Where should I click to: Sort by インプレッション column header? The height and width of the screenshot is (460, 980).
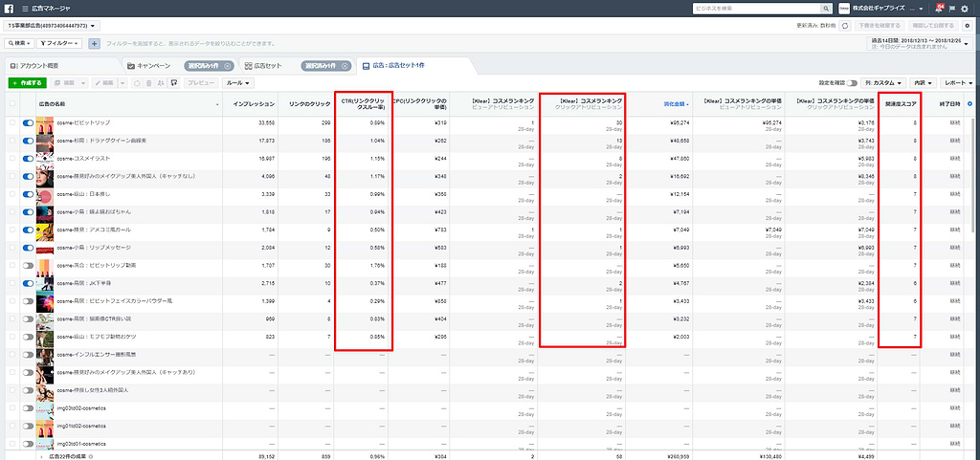[x=253, y=103]
